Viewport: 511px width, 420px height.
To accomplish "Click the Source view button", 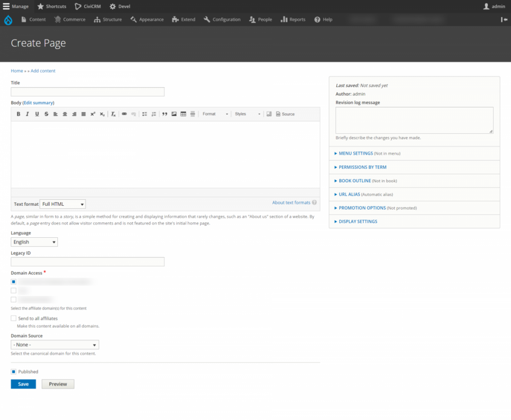I will pos(285,114).
